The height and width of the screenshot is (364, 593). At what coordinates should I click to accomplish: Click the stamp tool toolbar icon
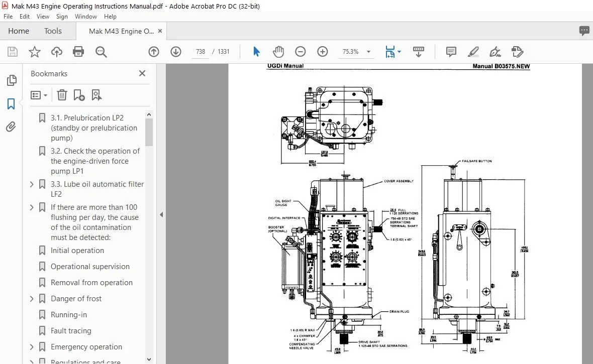[x=517, y=52]
